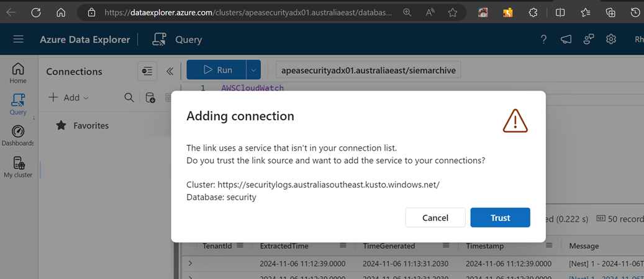View site information lock icon

[92, 13]
